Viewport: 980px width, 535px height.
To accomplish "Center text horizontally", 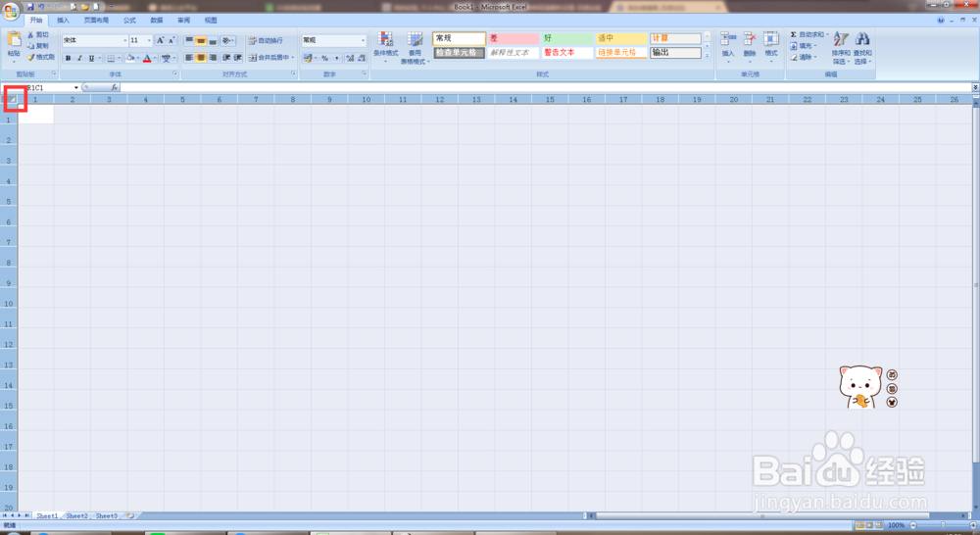I will pos(201,58).
